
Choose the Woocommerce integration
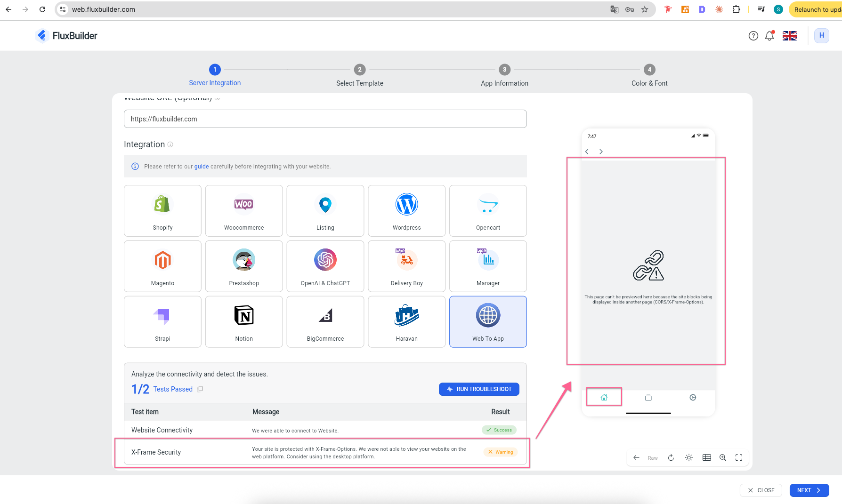coord(244,211)
